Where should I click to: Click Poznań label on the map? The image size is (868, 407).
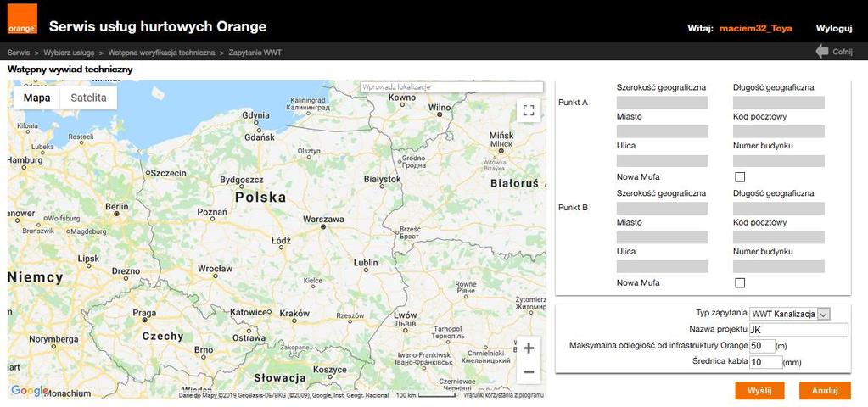click(x=212, y=212)
